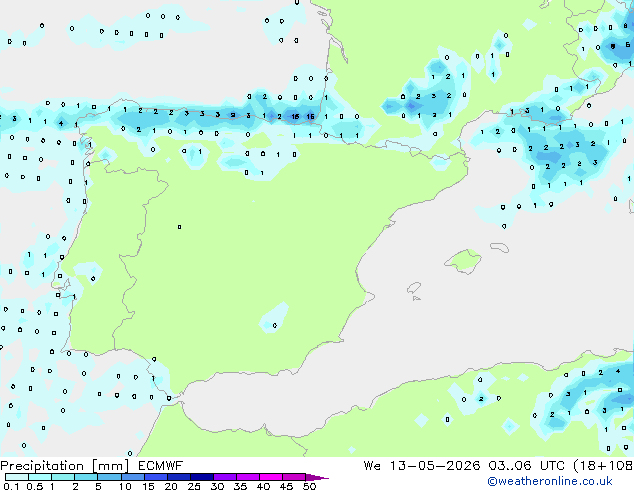Click the legend swatch between 15 and 20
The height and width of the screenshot is (490, 634).
[155, 477]
